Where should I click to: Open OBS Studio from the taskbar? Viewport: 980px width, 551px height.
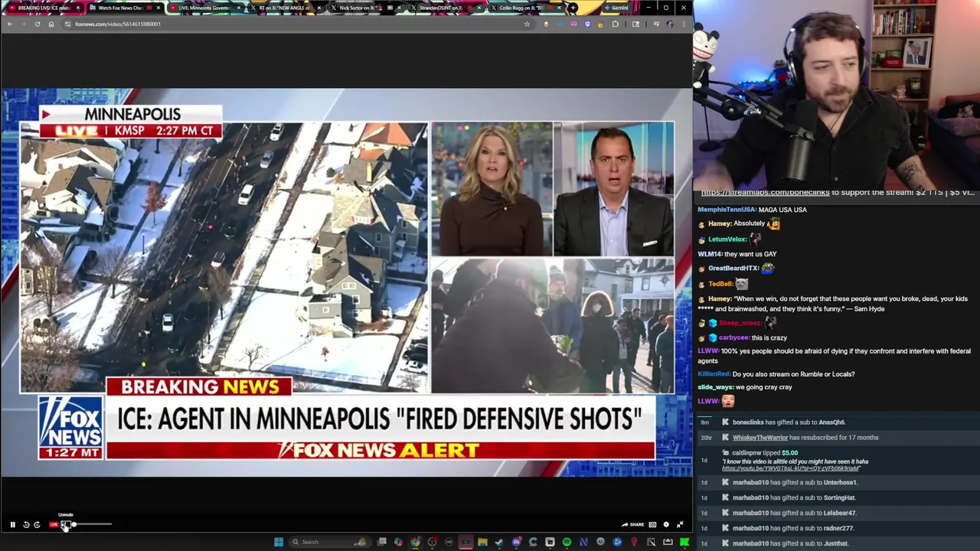[x=433, y=542]
